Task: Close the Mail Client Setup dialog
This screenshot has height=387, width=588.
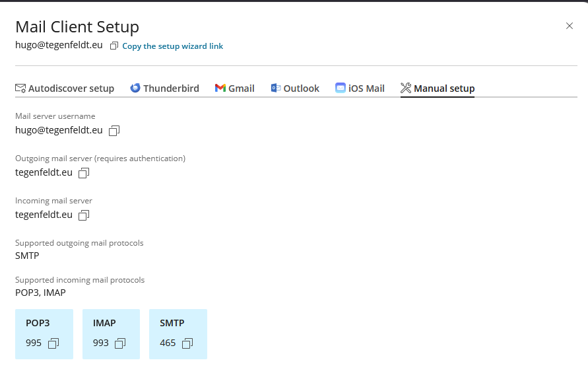Action: 570,26
